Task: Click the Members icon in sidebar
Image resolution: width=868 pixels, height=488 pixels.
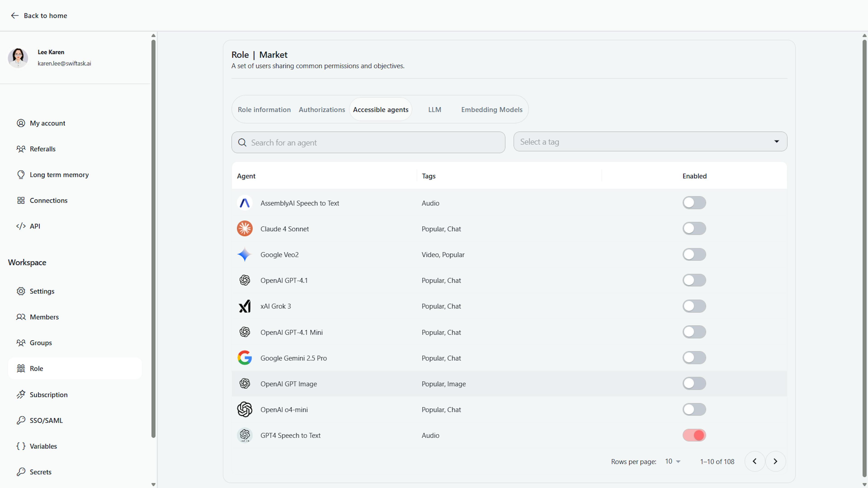Action: coord(21,317)
